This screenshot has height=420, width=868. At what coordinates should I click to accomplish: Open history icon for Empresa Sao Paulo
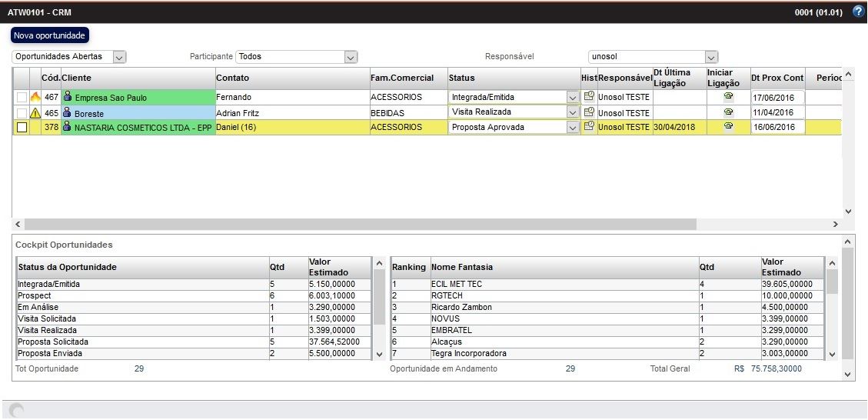(589, 97)
